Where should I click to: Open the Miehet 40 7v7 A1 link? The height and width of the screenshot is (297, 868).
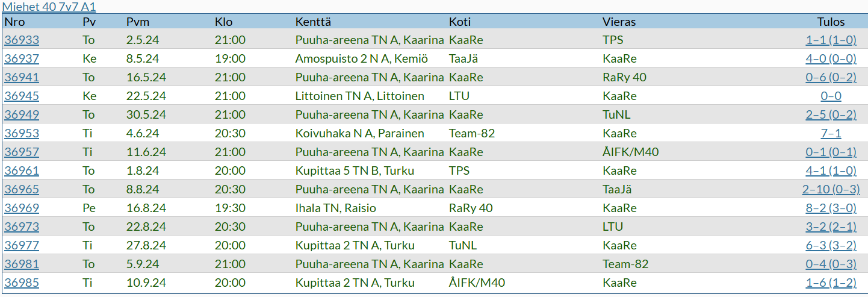click(49, 7)
